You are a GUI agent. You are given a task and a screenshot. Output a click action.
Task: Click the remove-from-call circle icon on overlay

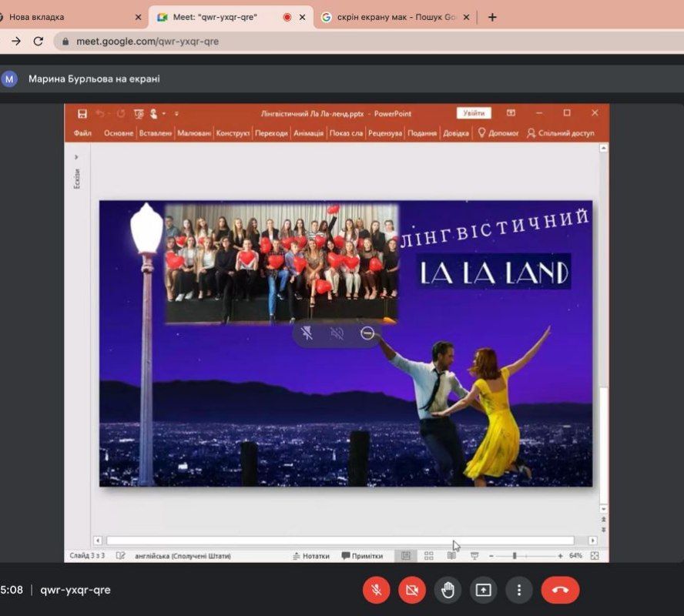(x=367, y=333)
